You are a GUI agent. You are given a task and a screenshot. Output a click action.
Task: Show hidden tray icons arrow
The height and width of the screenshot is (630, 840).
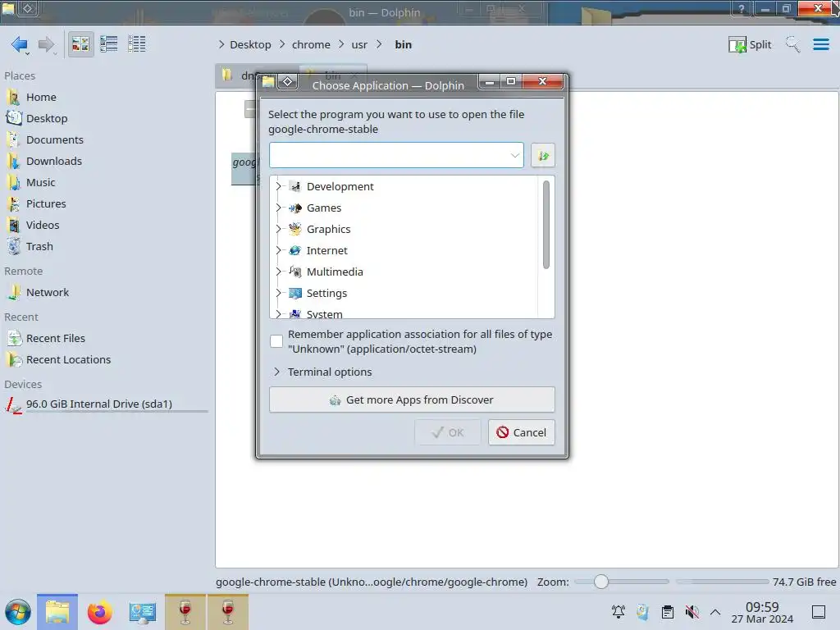coord(715,612)
